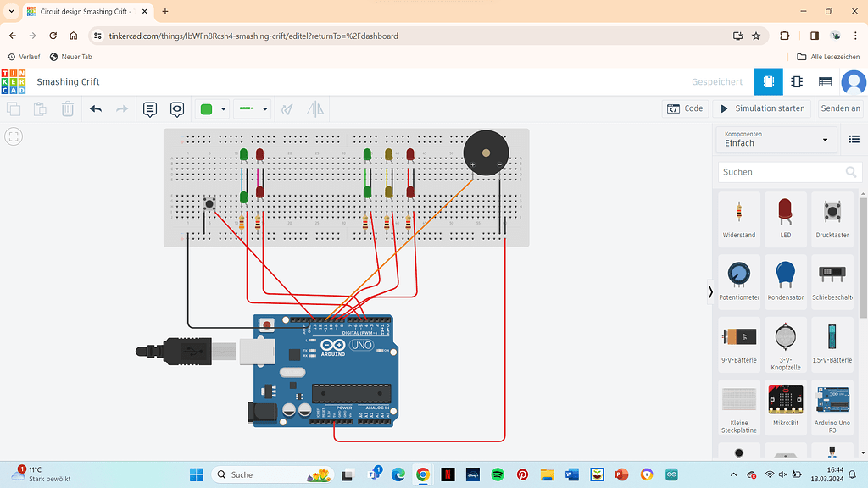Open the component list view icon
The width and height of the screenshot is (868, 488).
point(826,82)
